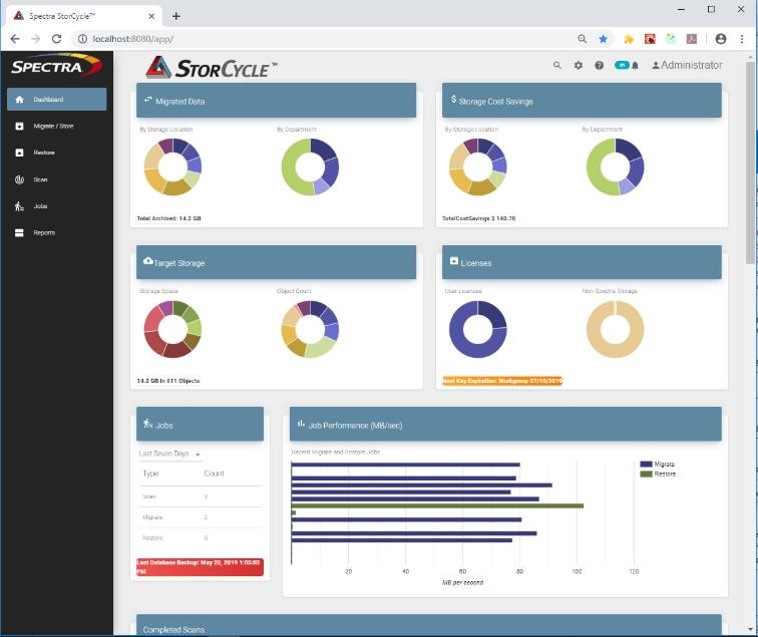The height and width of the screenshot is (637, 758).
Task: Click the Restore sidebar icon
Action: point(19,153)
